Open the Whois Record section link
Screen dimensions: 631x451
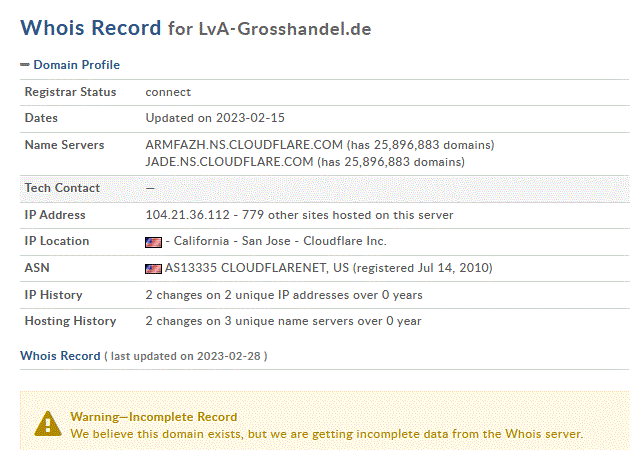pos(60,356)
